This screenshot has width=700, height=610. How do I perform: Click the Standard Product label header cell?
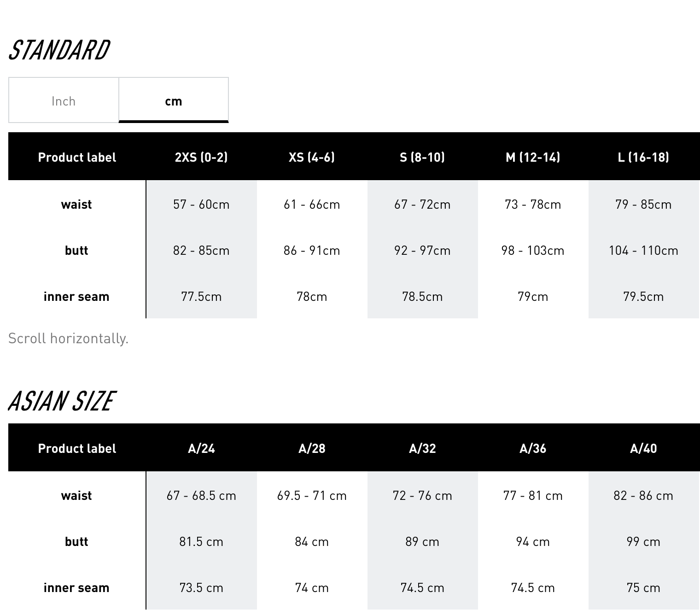pyautogui.click(x=77, y=157)
